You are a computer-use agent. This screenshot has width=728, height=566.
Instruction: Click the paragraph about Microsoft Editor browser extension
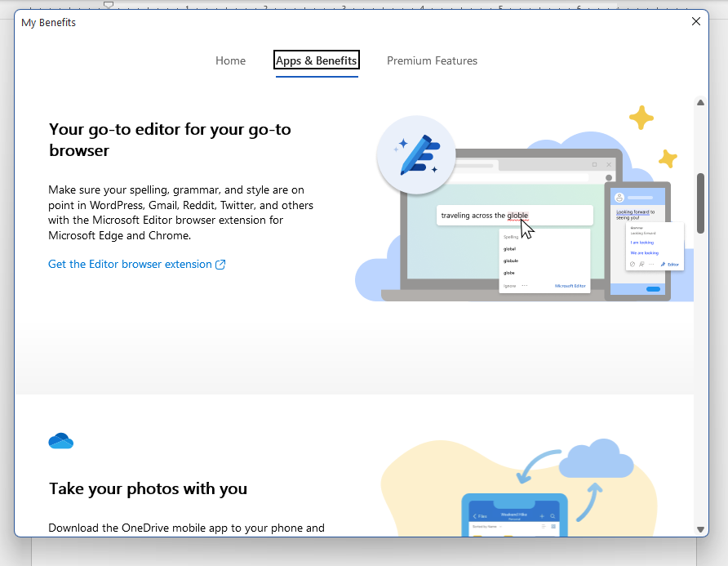click(x=180, y=212)
